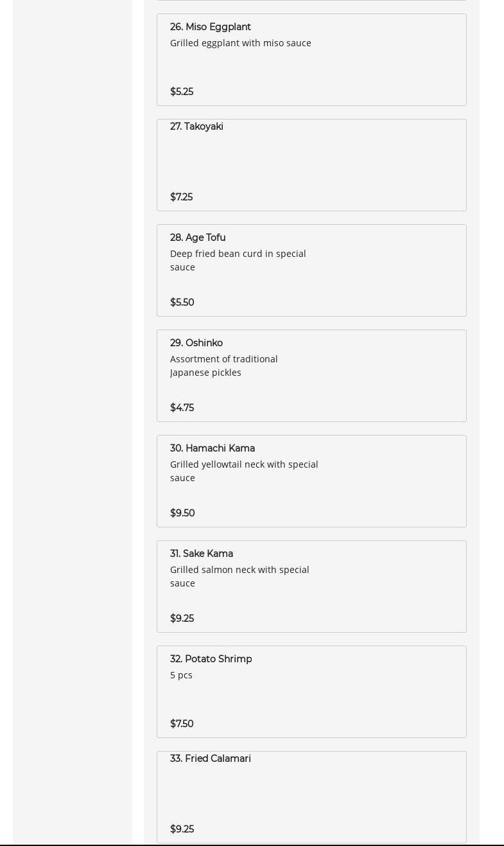Click the Potato Shrimp item name
504x846 pixels.
pyautogui.click(x=211, y=659)
